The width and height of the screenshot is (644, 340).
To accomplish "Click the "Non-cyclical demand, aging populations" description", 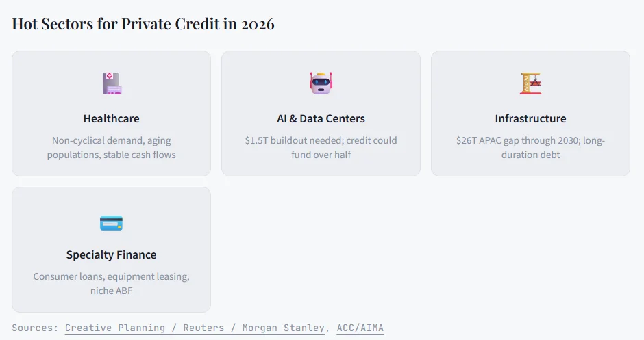I will coord(111,140).
